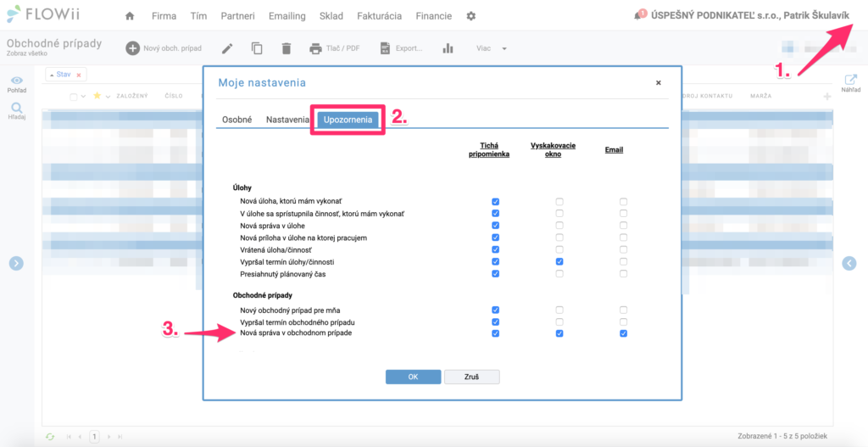Switch to the Nastavenia tab
The height and width of the screenshot is (447, 868).
click(287, 119)
